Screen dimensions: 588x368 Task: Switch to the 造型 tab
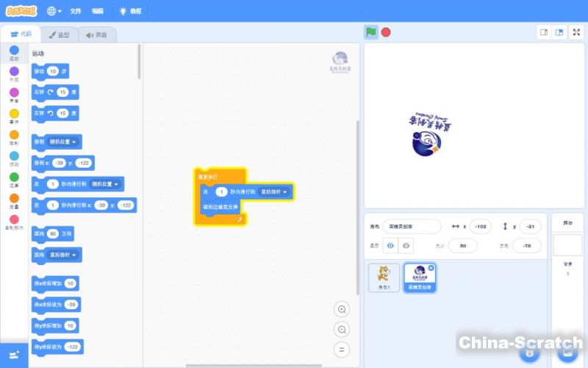click(59, 35)
